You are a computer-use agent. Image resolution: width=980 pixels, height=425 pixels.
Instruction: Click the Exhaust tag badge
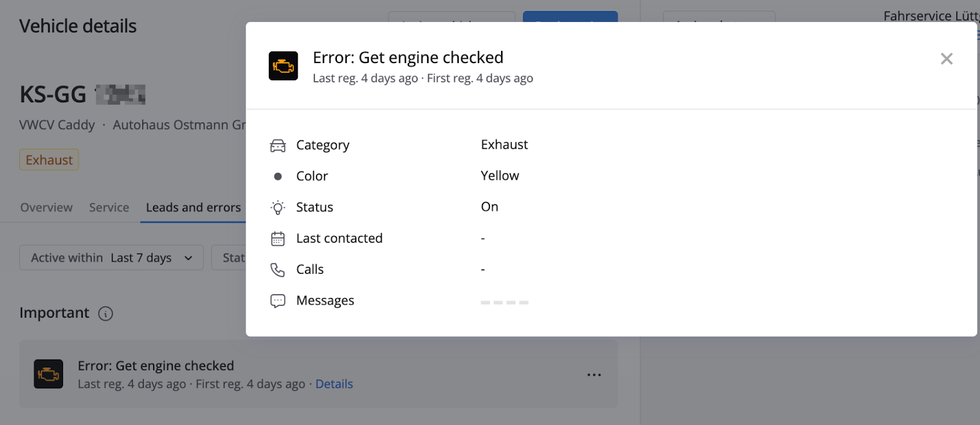[x=49, y=160]
